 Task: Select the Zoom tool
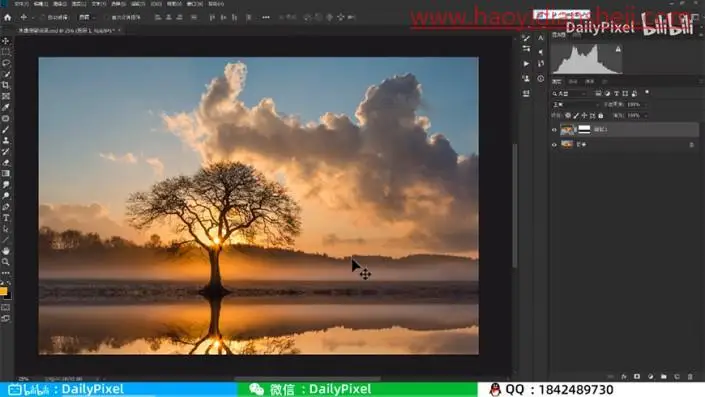point(6,262)
